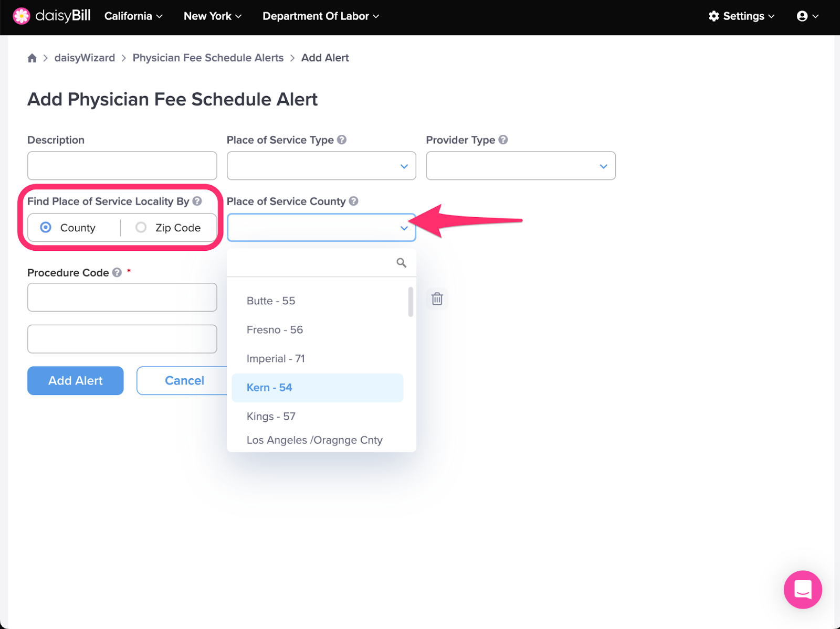Click help icon beside Procedure Code
840x629 pixels.
(117, 272)
